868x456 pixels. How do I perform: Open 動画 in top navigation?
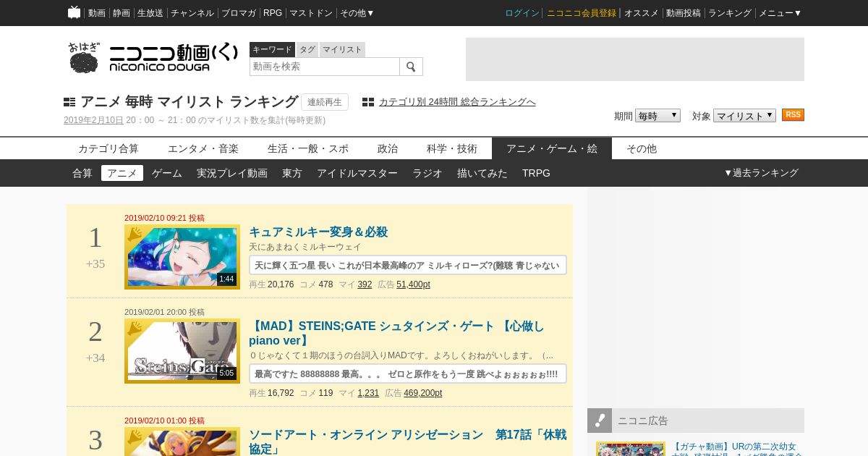[x=97, y=13]
